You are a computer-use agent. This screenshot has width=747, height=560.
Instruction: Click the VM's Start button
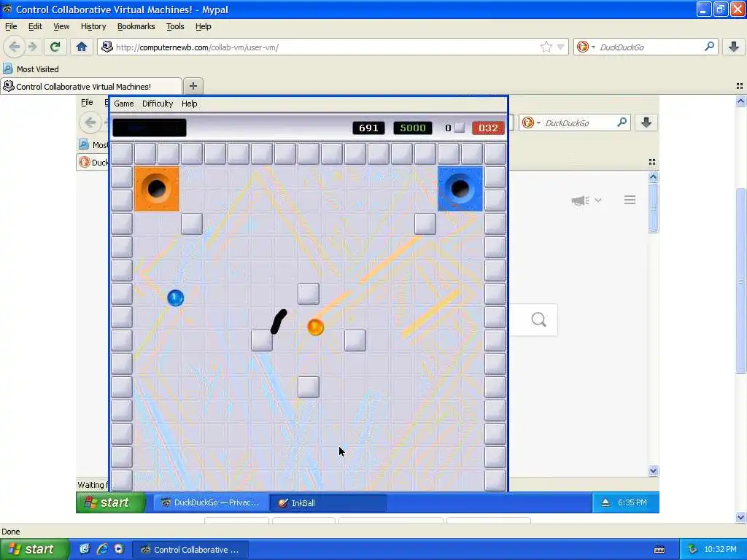[111, 502]
